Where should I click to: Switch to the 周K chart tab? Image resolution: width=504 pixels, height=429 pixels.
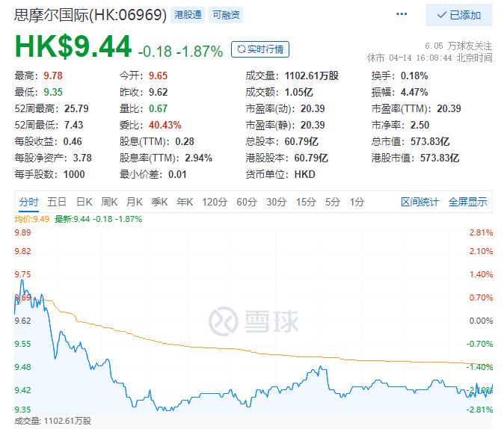(x=109, y=202)
